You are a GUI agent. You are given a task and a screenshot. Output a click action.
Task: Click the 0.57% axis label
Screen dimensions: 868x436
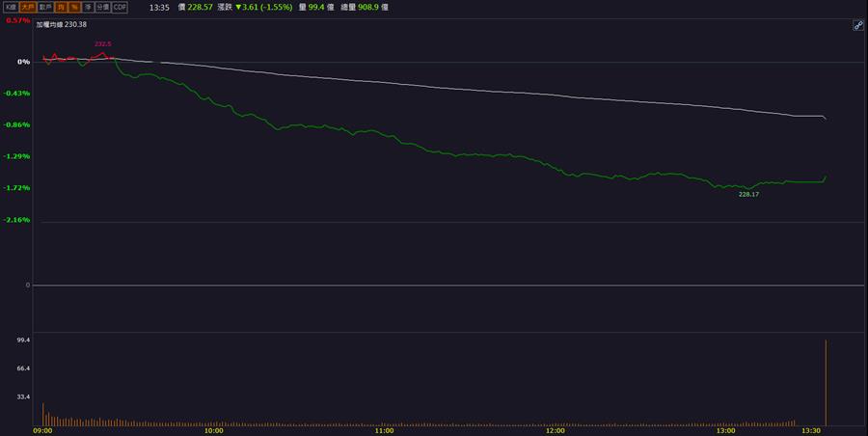pyautogui.click(x=18, y=20)
